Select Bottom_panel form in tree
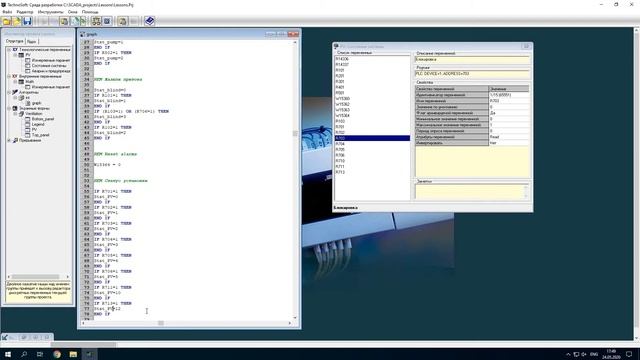This screenshot has width=640, height=360. [x=43, y=119]
